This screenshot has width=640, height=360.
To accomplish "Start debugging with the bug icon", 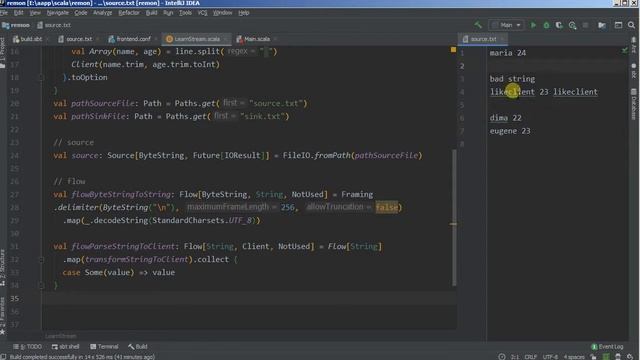I will click(x=546, y=25).
